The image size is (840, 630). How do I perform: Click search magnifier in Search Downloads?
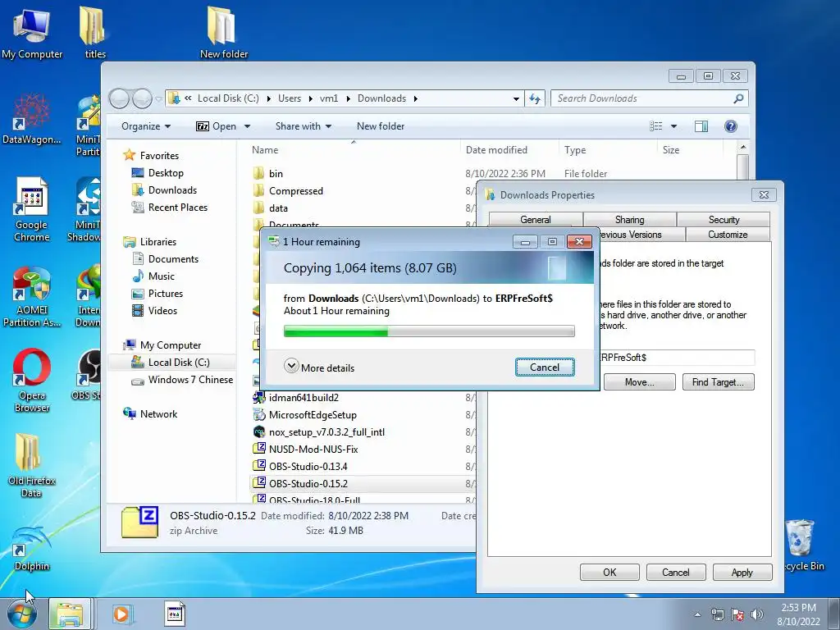point(738,98)
